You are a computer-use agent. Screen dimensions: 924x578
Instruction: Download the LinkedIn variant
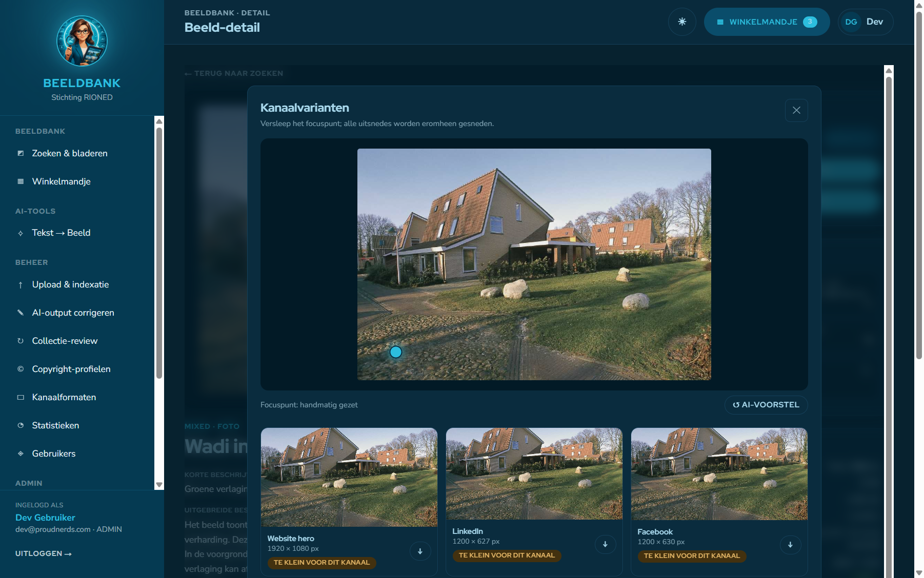(x=605, y=544)
